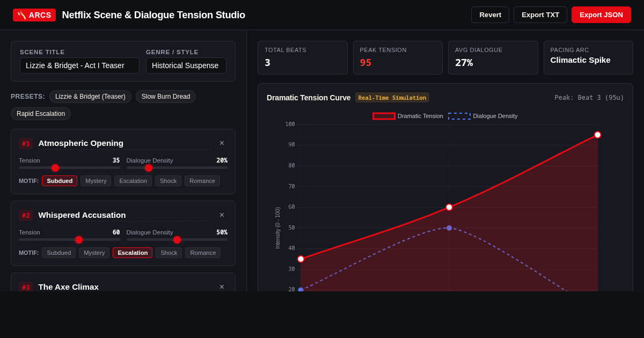
Task: Click the Netflix Scene & Dialogue Tension Studio title
Action: (x=153, y=15)
